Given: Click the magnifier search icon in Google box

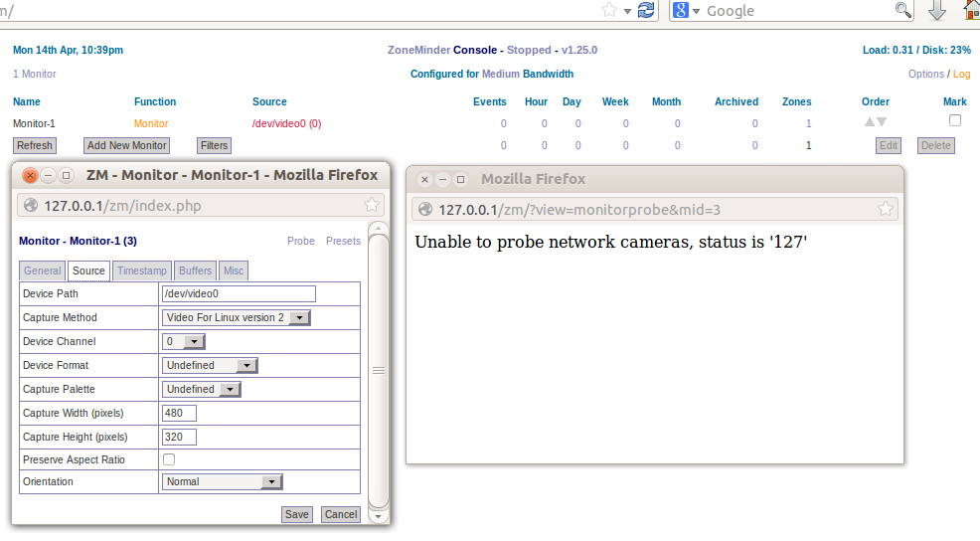Looking at the screenshot, I should click(x=902, y=10).
